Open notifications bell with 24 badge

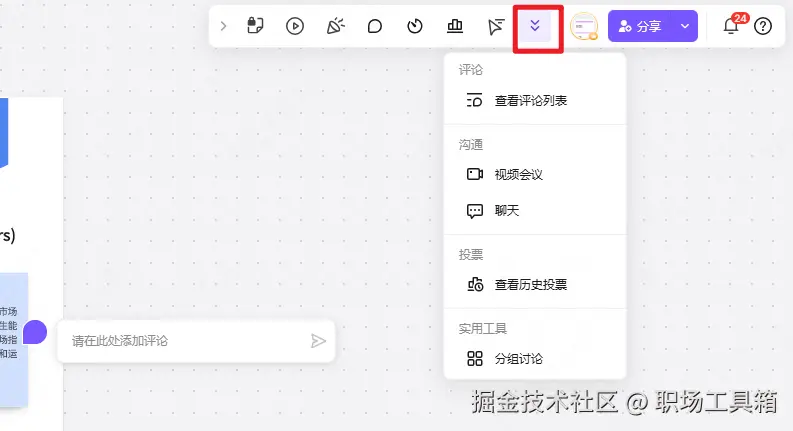pos(731,25)
